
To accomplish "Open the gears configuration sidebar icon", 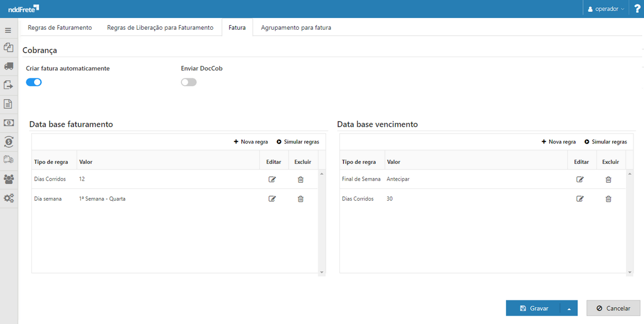I will [x=8, y=198].
